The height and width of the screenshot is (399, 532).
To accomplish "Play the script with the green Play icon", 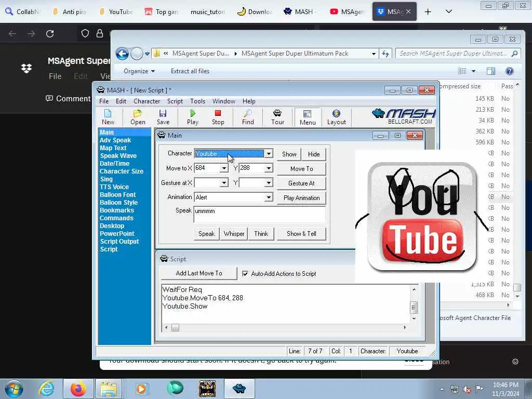I will click(x=192, y=117).
